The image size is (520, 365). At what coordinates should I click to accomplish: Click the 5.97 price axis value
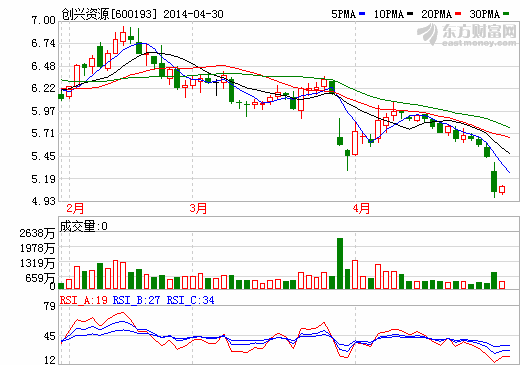(43, 111)
